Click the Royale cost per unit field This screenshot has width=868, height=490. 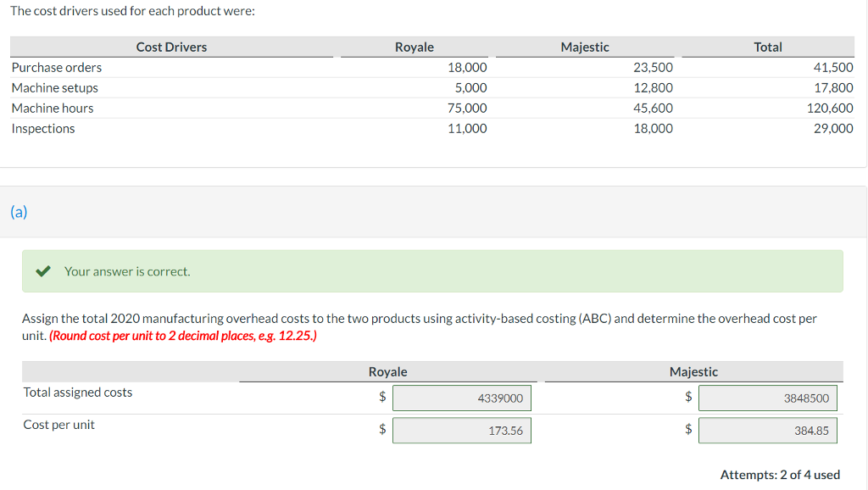(x=462, y=430)
